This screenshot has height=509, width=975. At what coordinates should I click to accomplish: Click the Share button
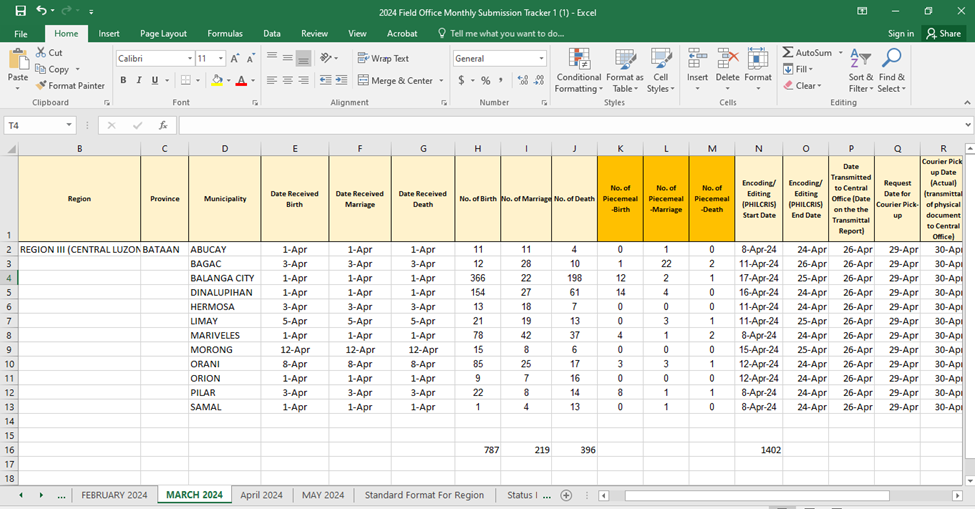(x=943, y=33)
